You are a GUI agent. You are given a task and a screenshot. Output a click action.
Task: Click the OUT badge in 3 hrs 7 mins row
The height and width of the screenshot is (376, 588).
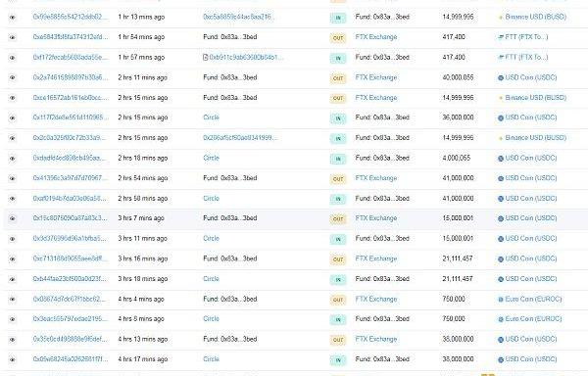tap(338, 218)
